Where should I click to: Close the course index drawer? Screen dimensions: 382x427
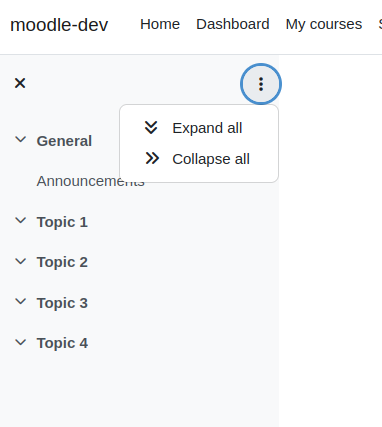(x=20, y=83)
